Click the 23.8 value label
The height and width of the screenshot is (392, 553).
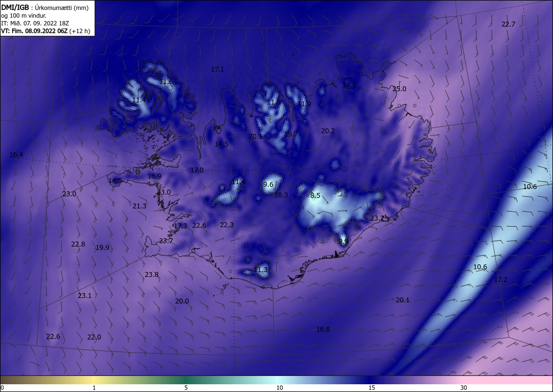pos(152,274)
